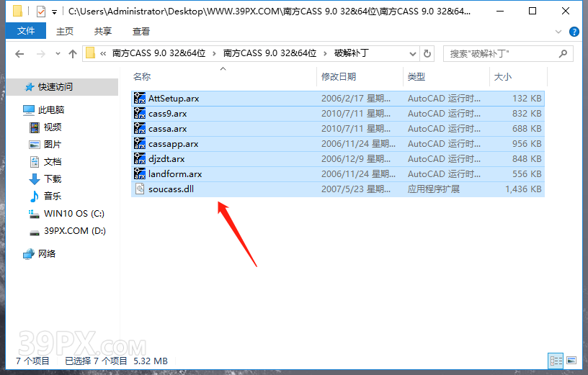The width and height of the screenshot is (588, 375).
Task: Expand the ribbon with chevron
Action: pos(558,32)
